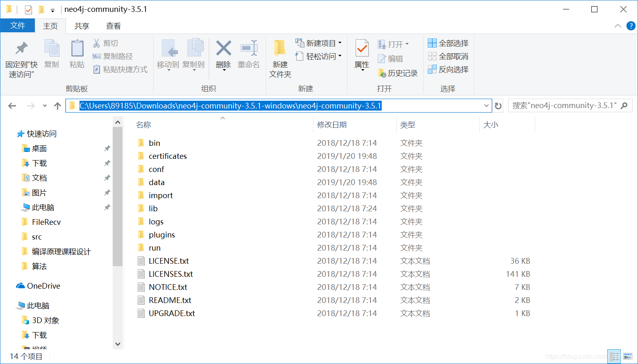Open the Properties button dropdown arrow
638x364 pixels.
362,70
